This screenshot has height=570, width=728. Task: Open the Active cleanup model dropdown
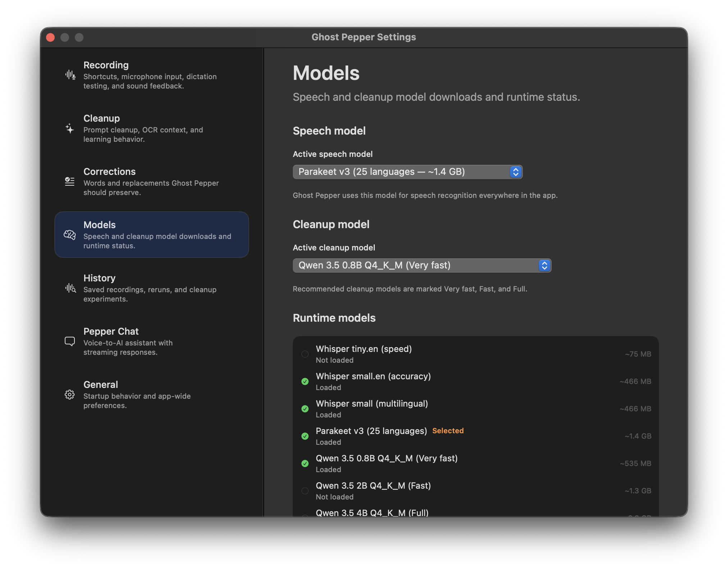422,266
